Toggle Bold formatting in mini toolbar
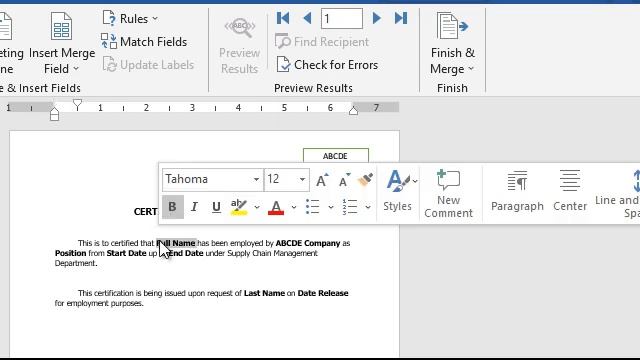The height and width of the screenshot is (360, 640). [172, 207]
